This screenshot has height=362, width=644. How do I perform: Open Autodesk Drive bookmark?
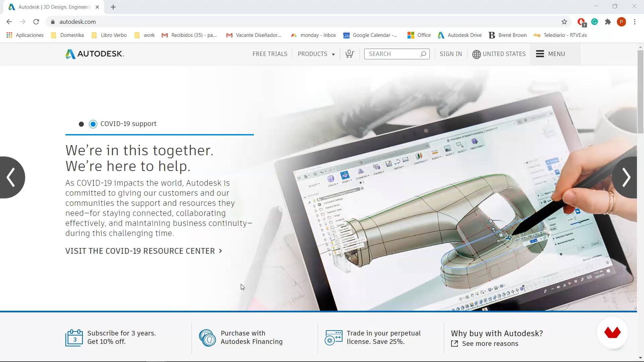point(460,35)
